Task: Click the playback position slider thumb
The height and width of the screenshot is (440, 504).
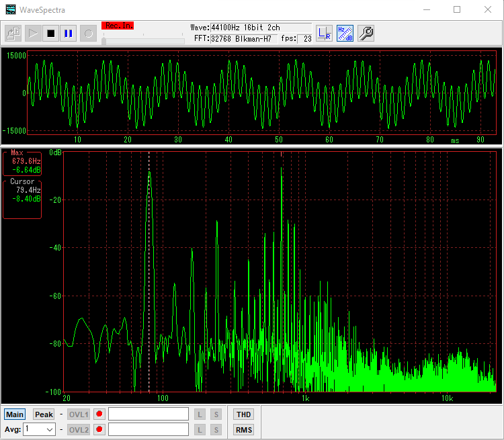Action: click(x=103, y=41)
